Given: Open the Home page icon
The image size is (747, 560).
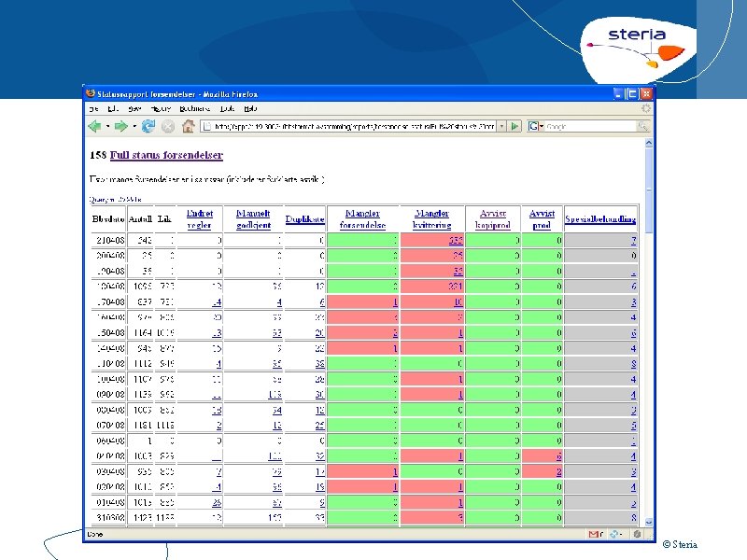Looking at the screenshot, I should tap(189, 126).
